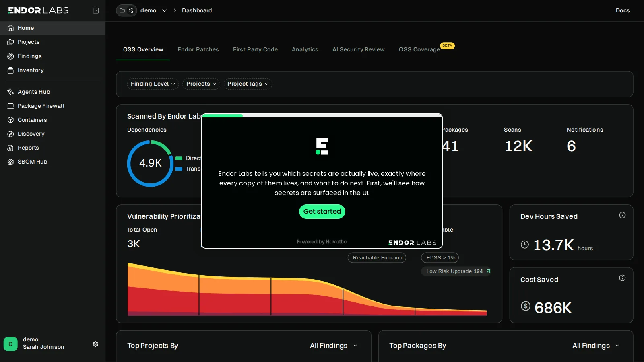Image resolution: width=644 pixels, height=362 pixels.
Task: Expand the demo namespace dropdown
Action: coord(164,10)
